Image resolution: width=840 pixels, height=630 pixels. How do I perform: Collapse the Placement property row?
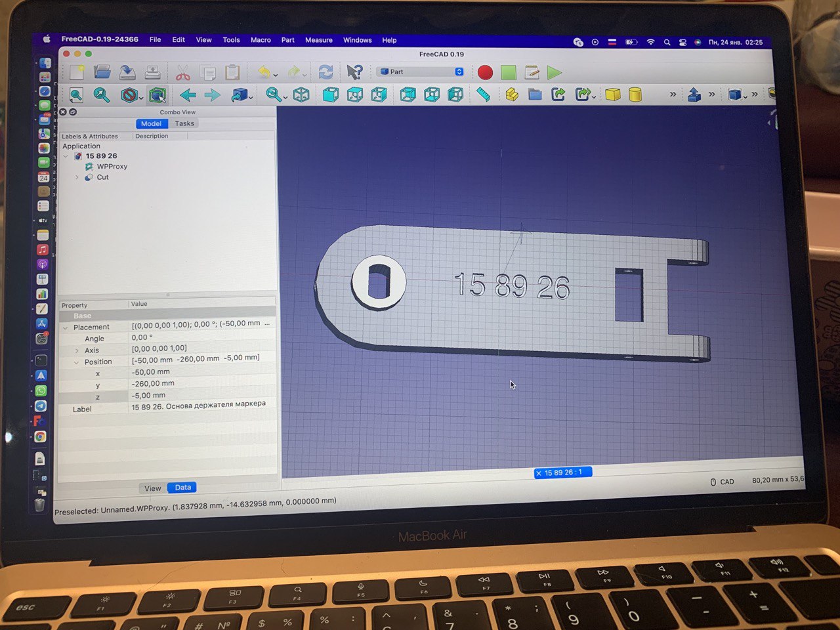[x=66, y=327]
